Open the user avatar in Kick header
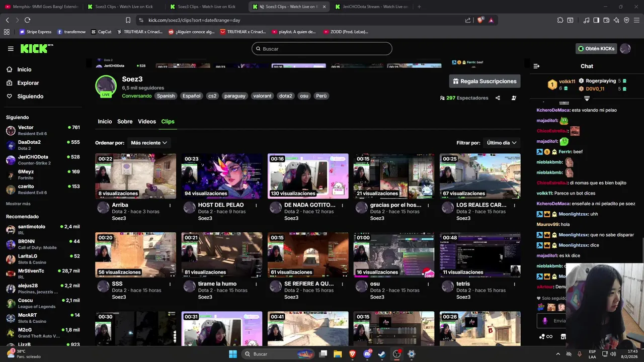Screen dimensions: 644x362 [625, 49]
